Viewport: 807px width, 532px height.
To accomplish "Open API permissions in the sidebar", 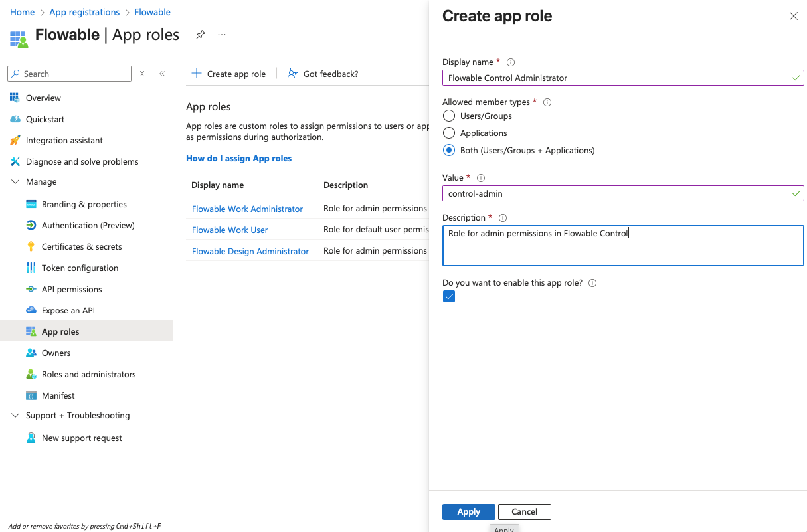I will 72,290.
